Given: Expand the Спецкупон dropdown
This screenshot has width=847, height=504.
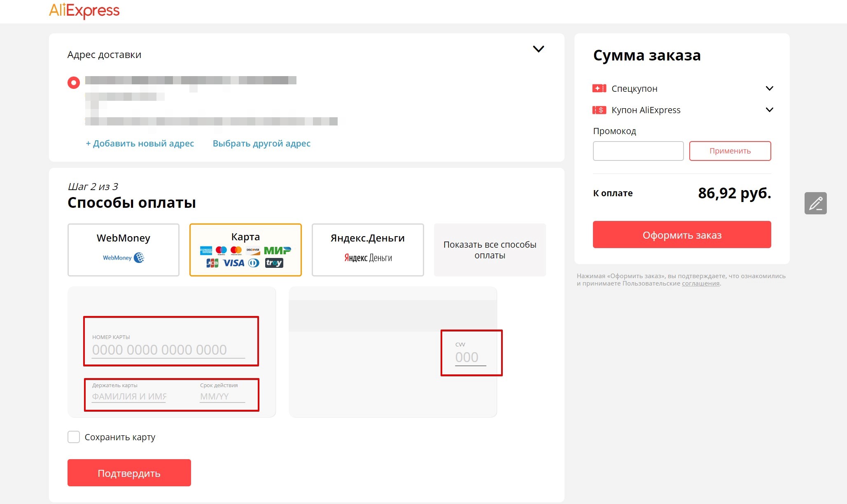Looking at the screenshot, I should pos(769,88).
